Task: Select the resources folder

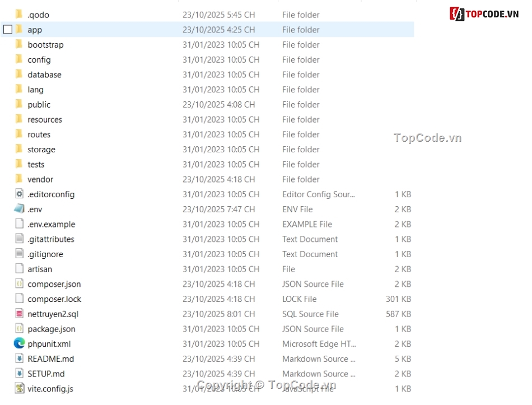Action: click(x=45, y=119)
